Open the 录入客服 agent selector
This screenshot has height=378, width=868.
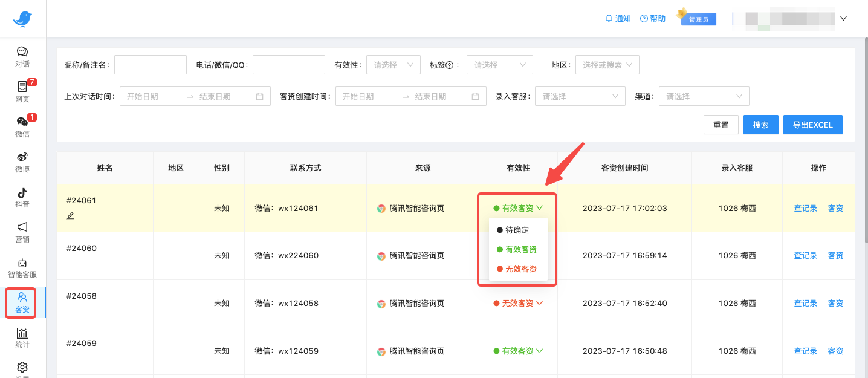(580, 96)
